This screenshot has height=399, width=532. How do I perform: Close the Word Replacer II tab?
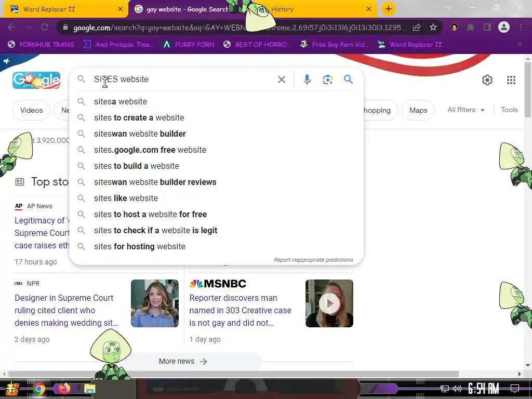[x=121, y=9]
